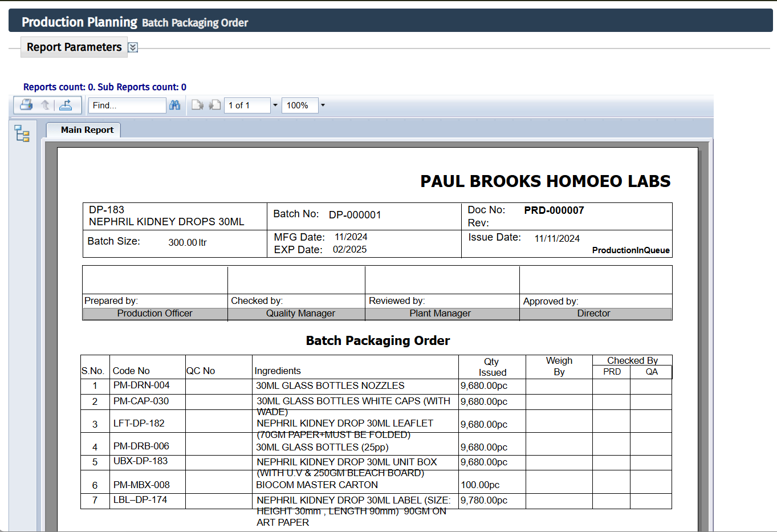Click the QA sub-column header
777x532 pixels.
652,372
